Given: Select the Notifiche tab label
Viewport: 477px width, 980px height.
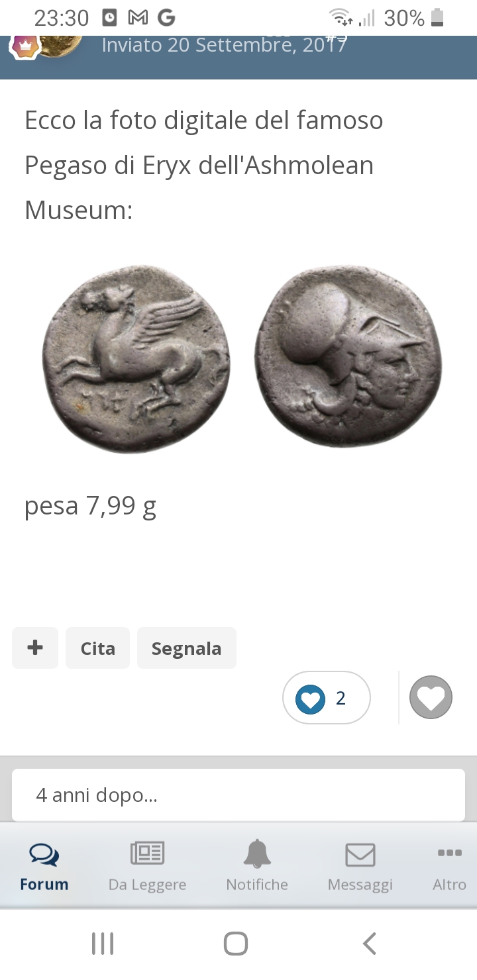Looking at the screenshot, I should coord(257,885).
